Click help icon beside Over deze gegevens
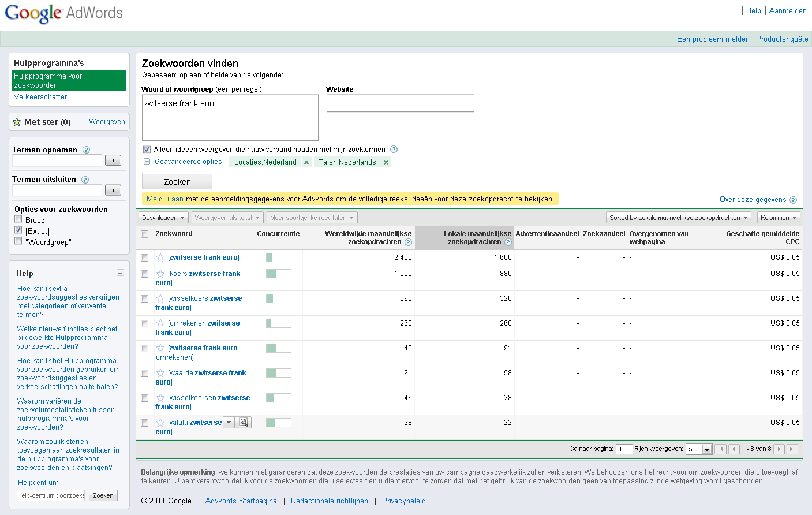Image resolution: width=812 pixels, height=515 pixels. coord(793,200)
